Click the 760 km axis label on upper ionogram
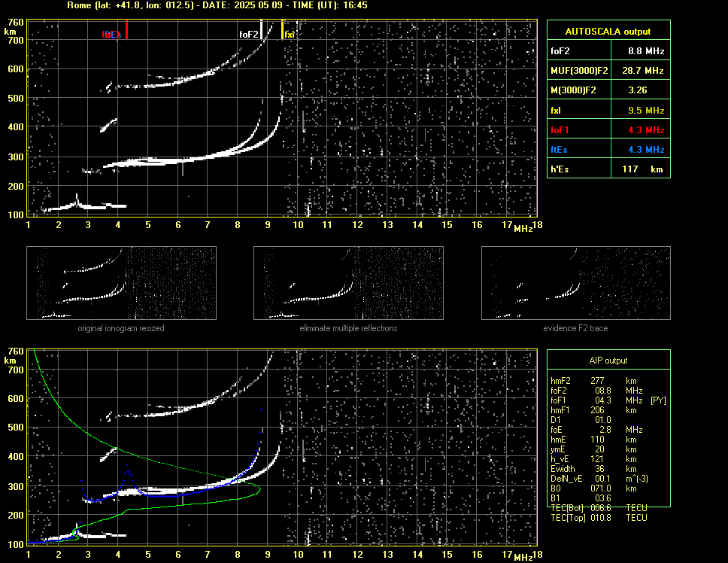 pos(16,23)
